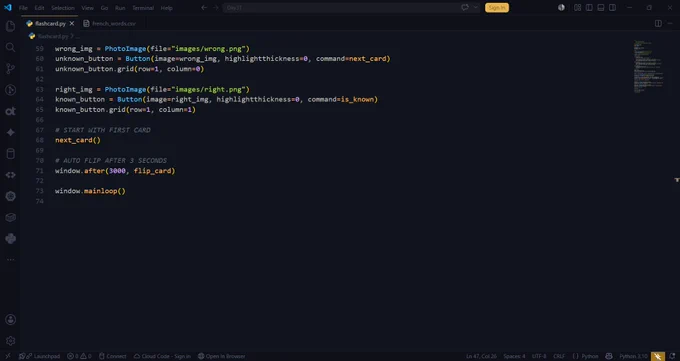Click the code minimap
Image resolution: width=680 pixels, height=361 pixels.
pyautogui.click(x=649, y=66)
